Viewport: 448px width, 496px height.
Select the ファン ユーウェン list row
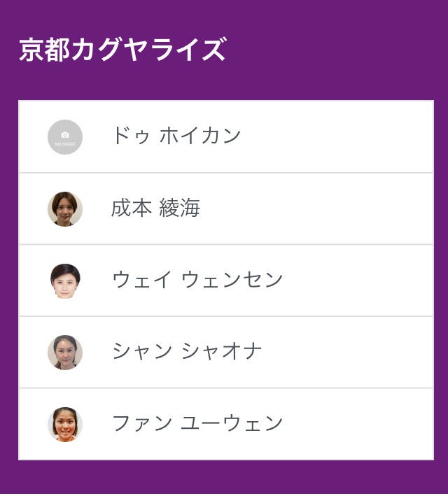coord(350,424)
